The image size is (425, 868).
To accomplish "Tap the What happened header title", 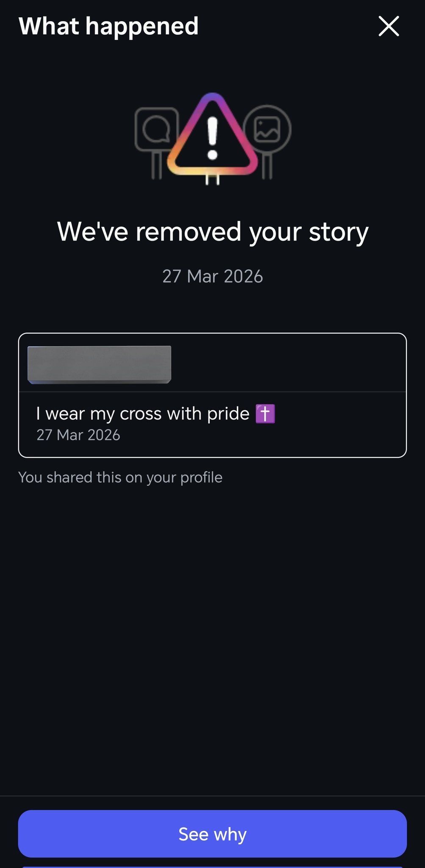I will point(108,26).
